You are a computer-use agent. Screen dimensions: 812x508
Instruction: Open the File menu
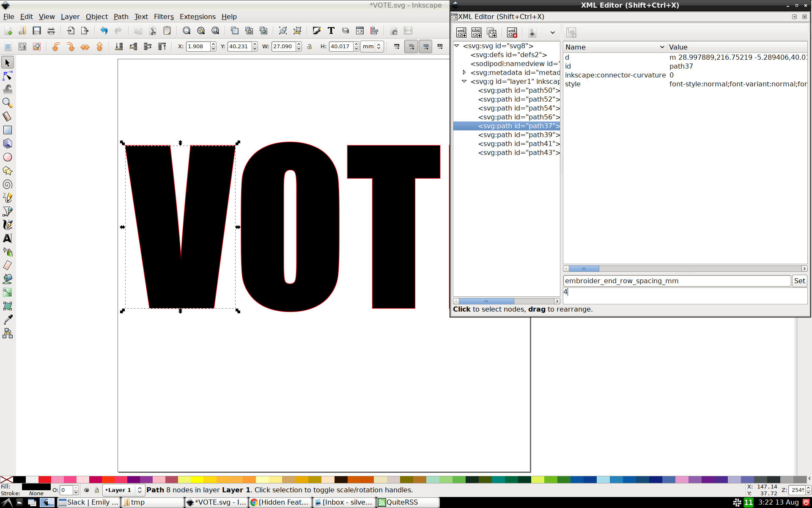(8, 17)
